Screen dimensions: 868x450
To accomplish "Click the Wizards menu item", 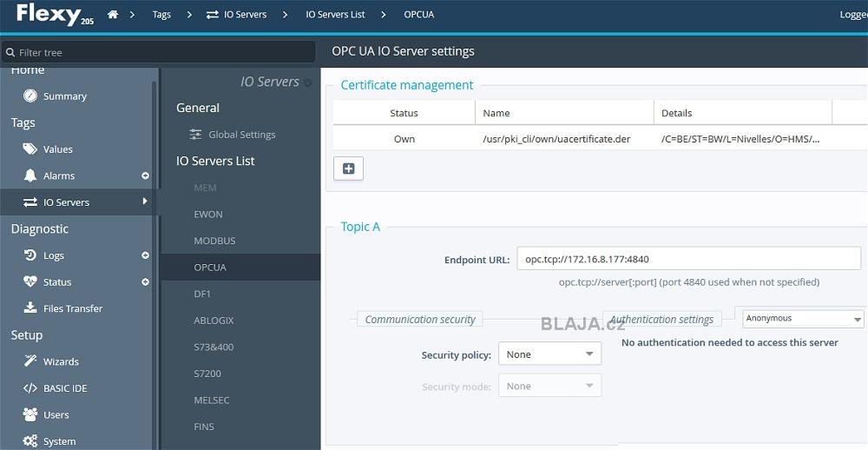I will pyautogui.click(x=61, y=361).
